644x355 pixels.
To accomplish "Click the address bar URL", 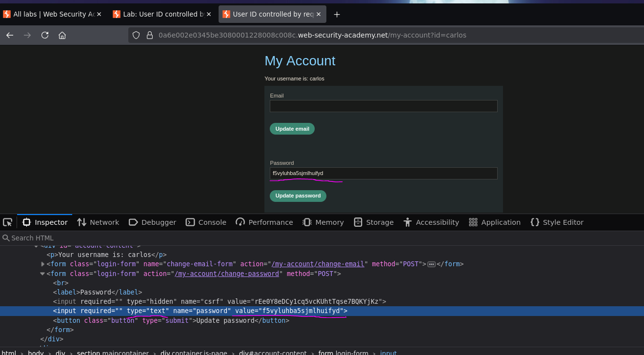I will click(312, 35).
